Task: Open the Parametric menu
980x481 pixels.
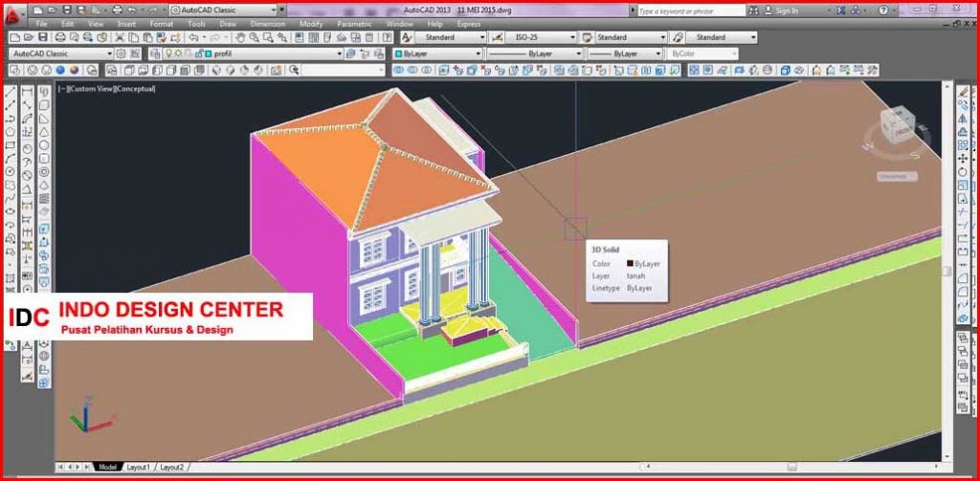Action: pyautogui.click(x=354, y=24)
